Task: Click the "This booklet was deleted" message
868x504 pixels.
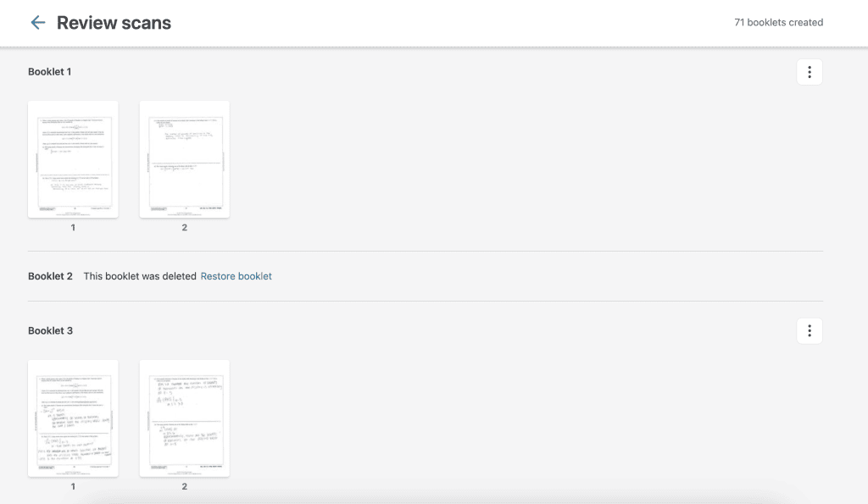Action: [x=139, y=276]
